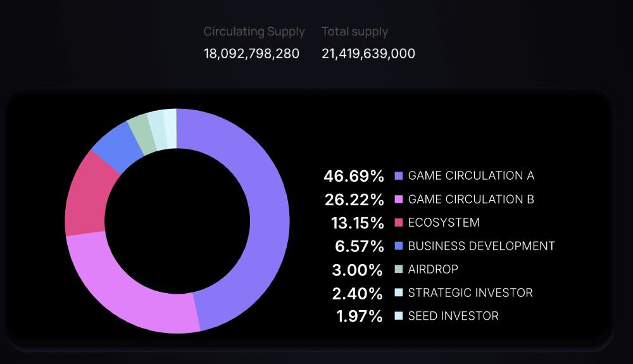Click the ECOSYSTEM legend label
The image size is (633, 364).
[x=444, y=222]
